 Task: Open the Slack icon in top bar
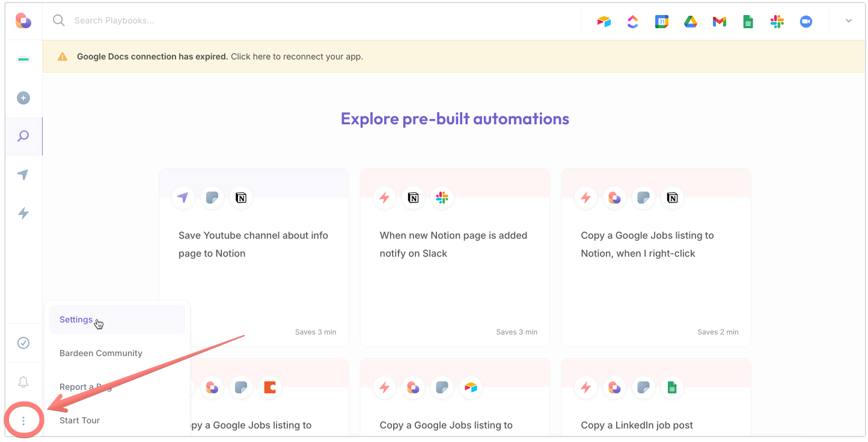[x=777, y=22]
